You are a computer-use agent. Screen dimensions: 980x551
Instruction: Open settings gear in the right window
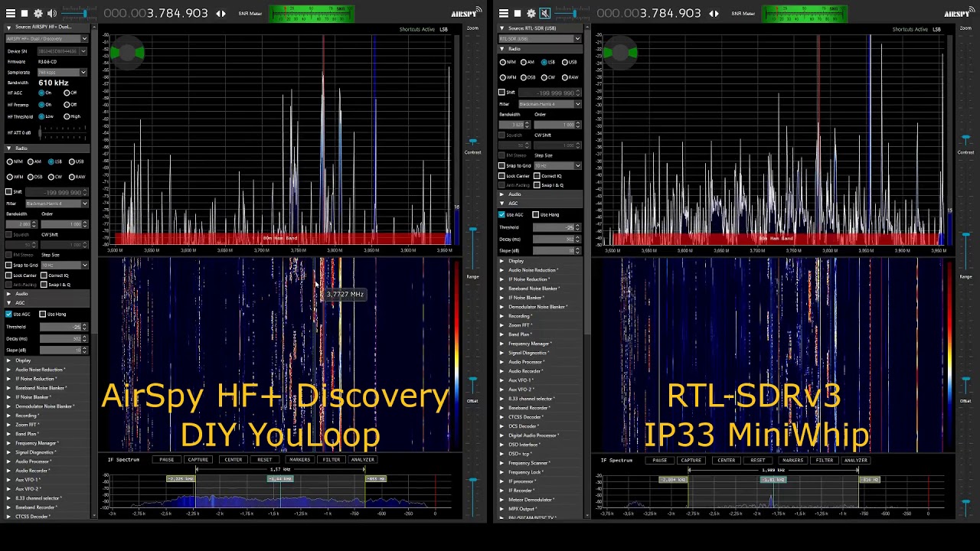[x=531, y=13]
